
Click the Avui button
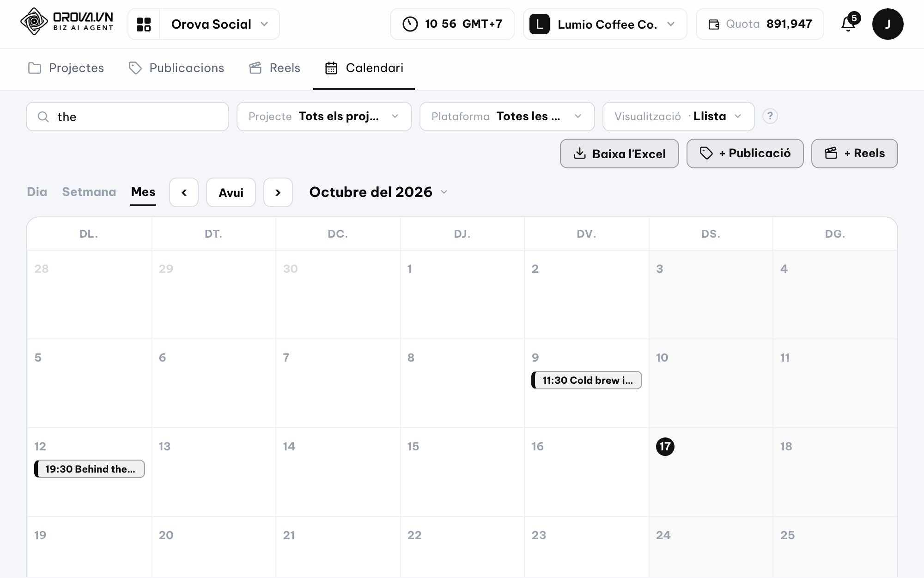(x=231, y=192)
